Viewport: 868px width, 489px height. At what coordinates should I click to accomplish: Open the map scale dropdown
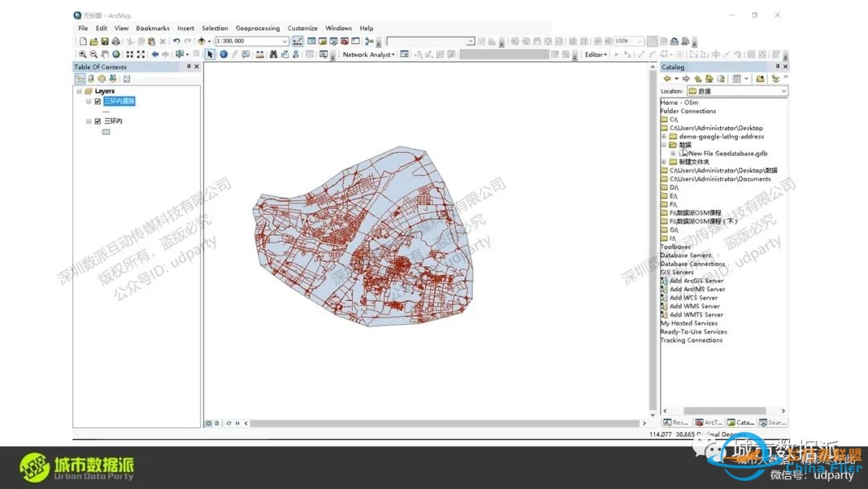[x=285, y=41]
